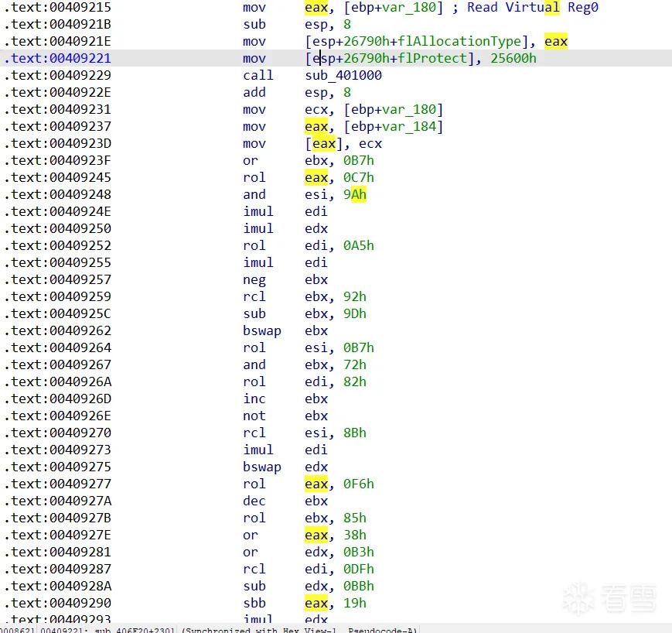Click the 'bswap edx' mnemonic at 00409275
The height and width of the screenshot is (633, 672).
tap(262, 467)
